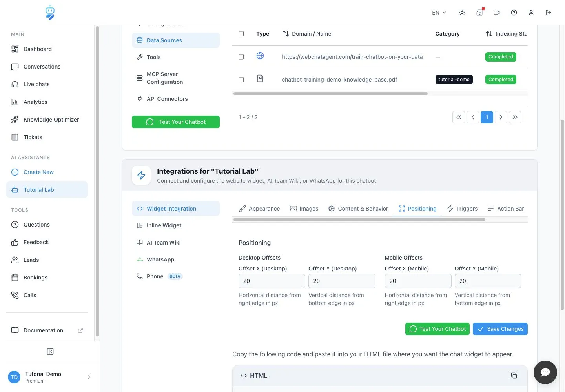565x392 pixels.
Task: Open the floating chat bubble widget
Action: 545,372
